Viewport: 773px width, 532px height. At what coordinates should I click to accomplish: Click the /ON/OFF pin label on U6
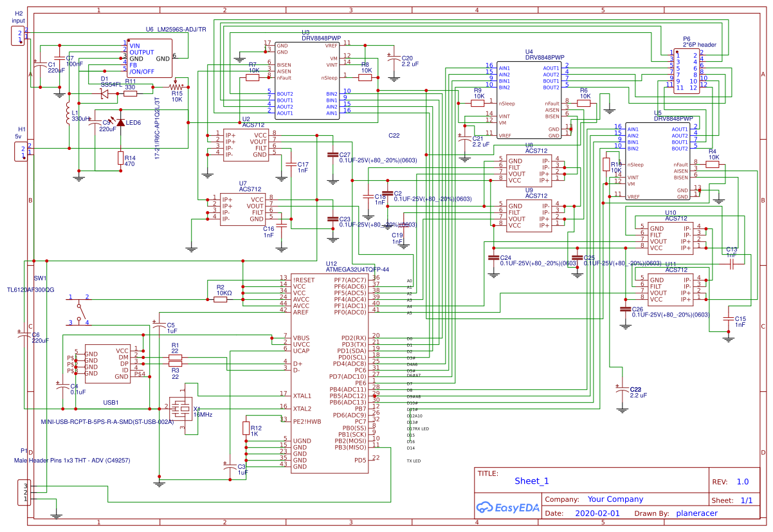point(142,71)
